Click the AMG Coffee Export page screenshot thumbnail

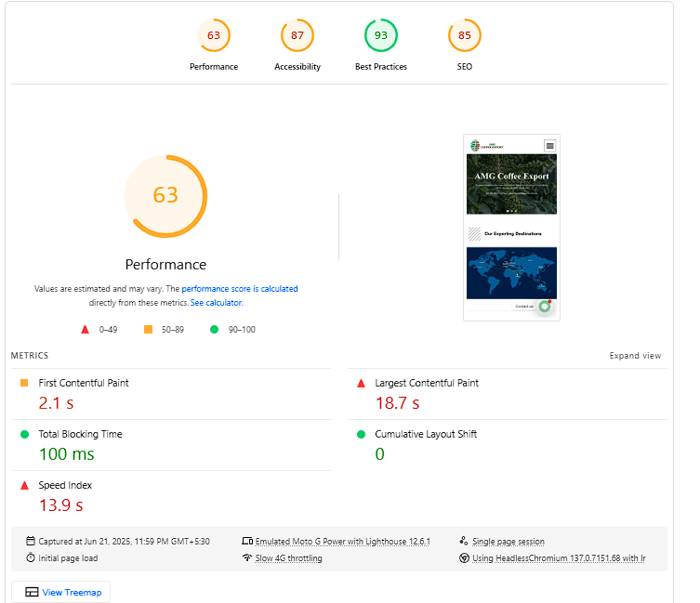click(511, 228)
